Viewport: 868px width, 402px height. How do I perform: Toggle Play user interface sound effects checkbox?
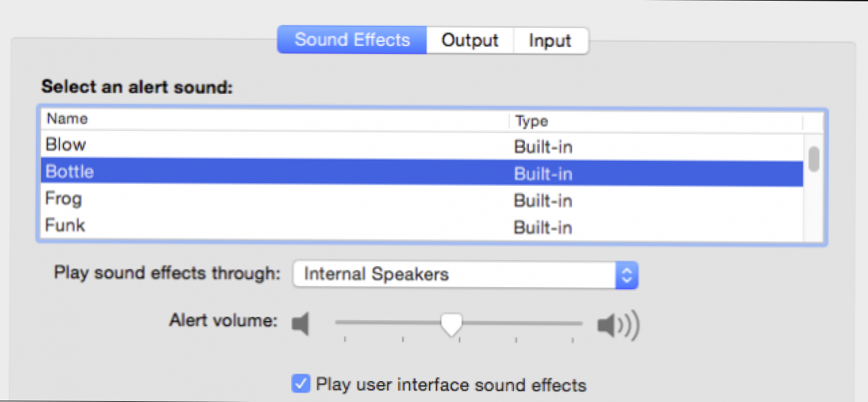click(301, 384)
